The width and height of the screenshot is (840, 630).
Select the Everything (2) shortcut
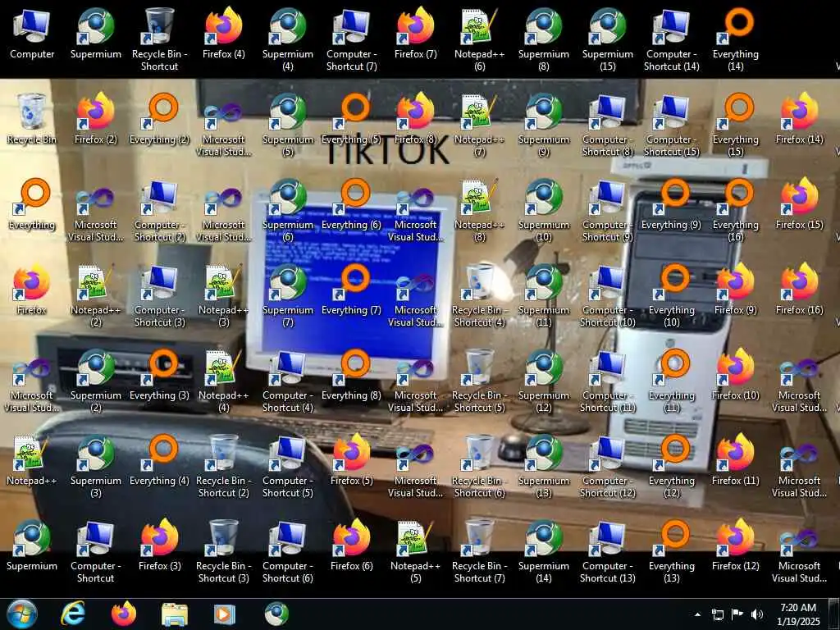[x=160, y=120]
